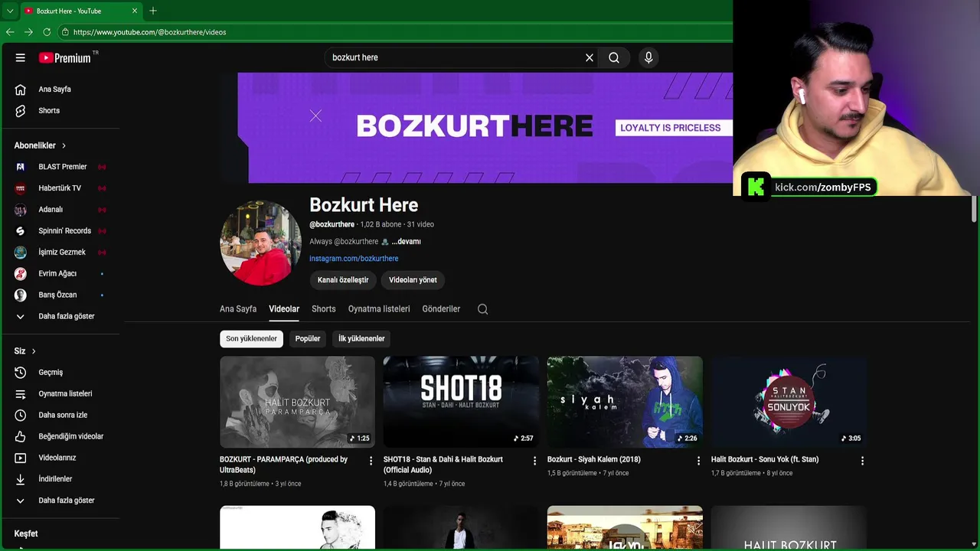The height and width of the screenshot is (551, 980).
Task: Click the browser address bar URL
Action: pyautogui.click(x=150, y=32)
